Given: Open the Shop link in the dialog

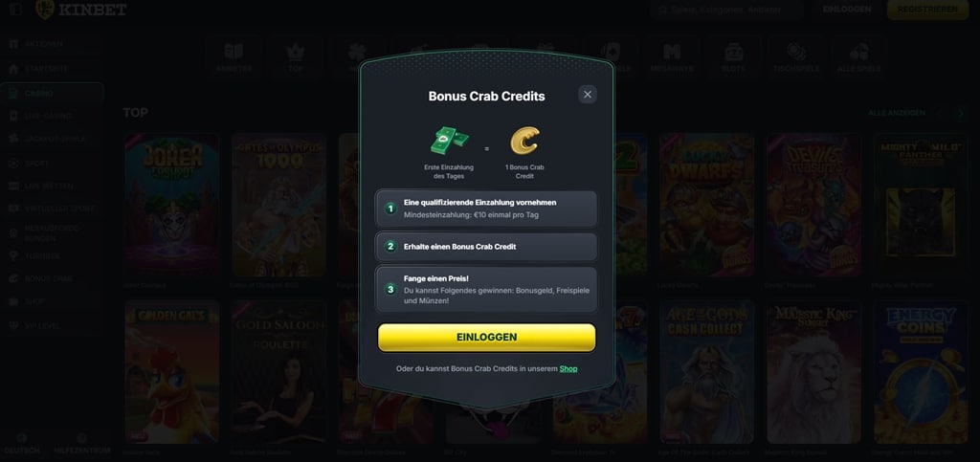Looking at the screenshot, I should tap(568, 369).
